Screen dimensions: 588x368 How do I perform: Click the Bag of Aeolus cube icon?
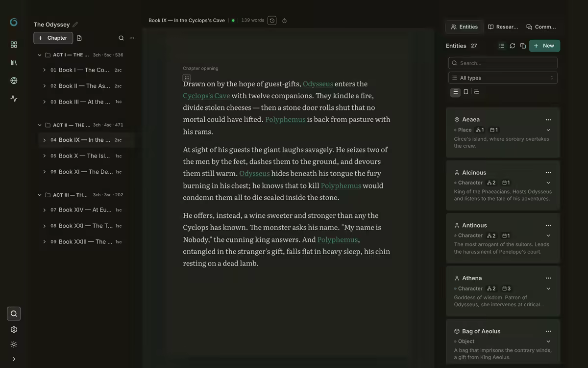[457, 331]
